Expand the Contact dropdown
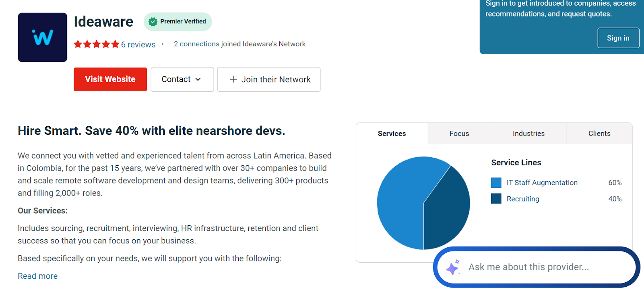644x292 pixels. pos(182,79)
